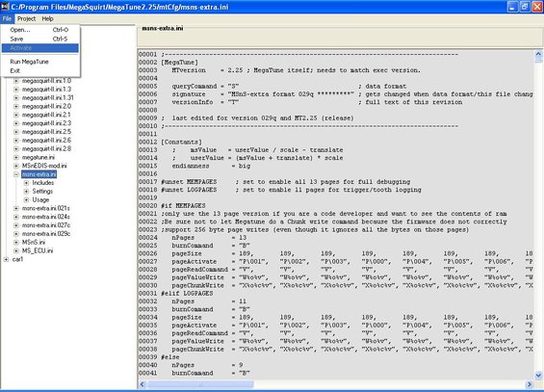Open the File menu

pyautogui.click(x=7, y=18)
